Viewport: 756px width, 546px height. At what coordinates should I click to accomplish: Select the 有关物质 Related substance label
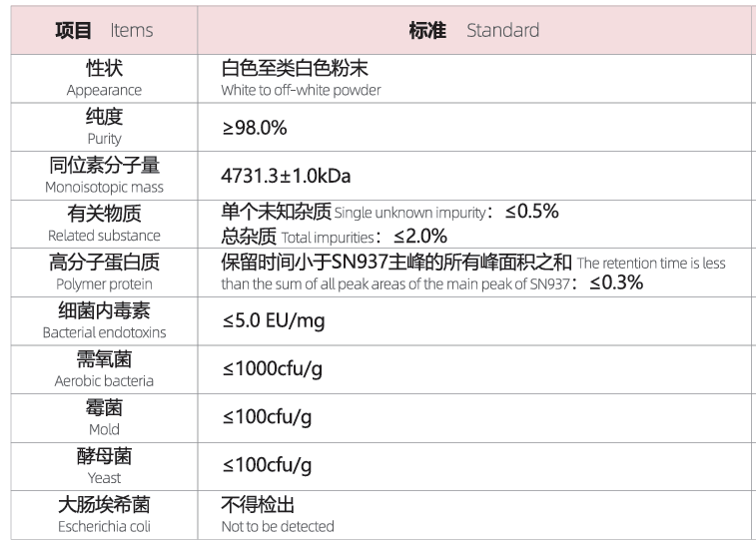point(104,224)
